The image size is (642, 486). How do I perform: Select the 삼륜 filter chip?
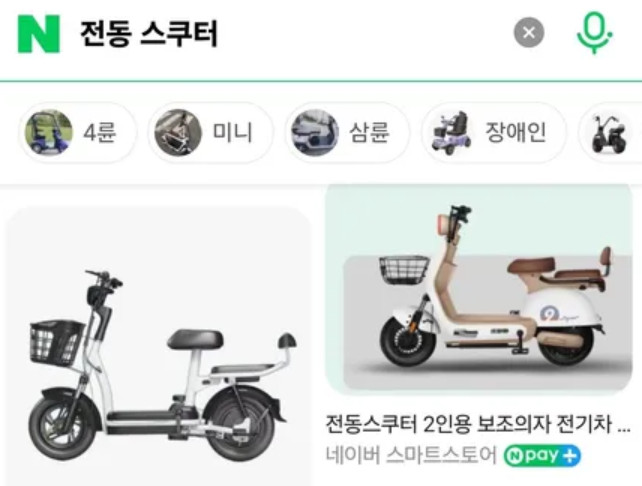[x=347, y=132]
